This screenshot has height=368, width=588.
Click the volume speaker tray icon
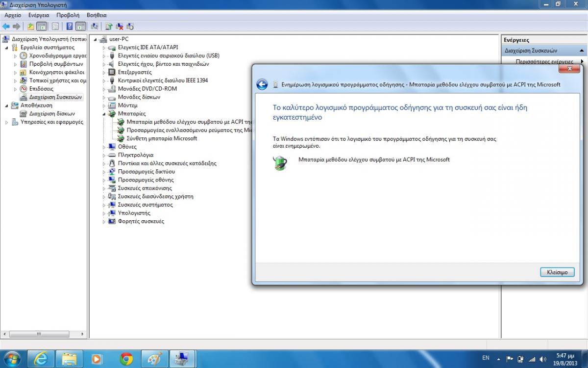pos(542,359)
